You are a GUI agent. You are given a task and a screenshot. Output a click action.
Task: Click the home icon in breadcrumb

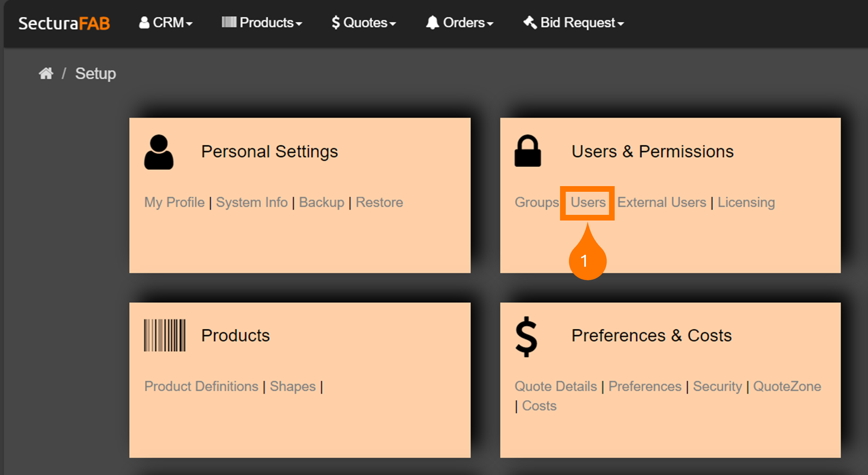pyautogui.click(x=46, y=74)
